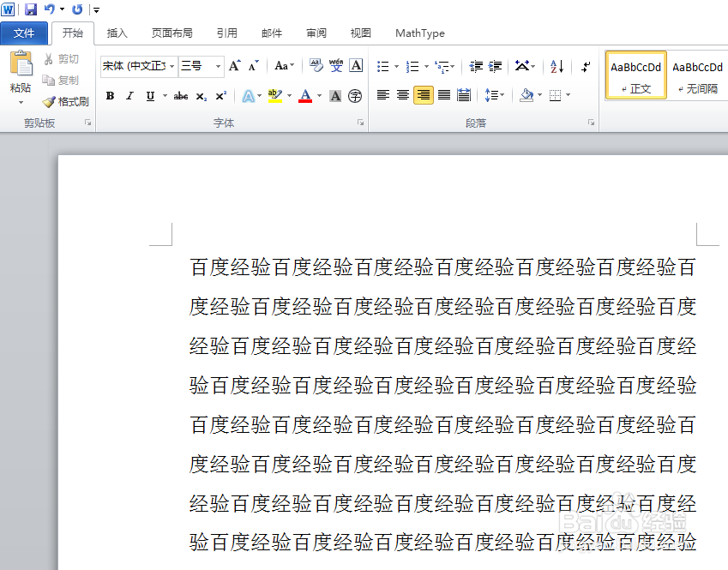Image resolution: width=728 pixels, height=570 pixels.
Task: Align text left
Action: click(x=383, y=95)
